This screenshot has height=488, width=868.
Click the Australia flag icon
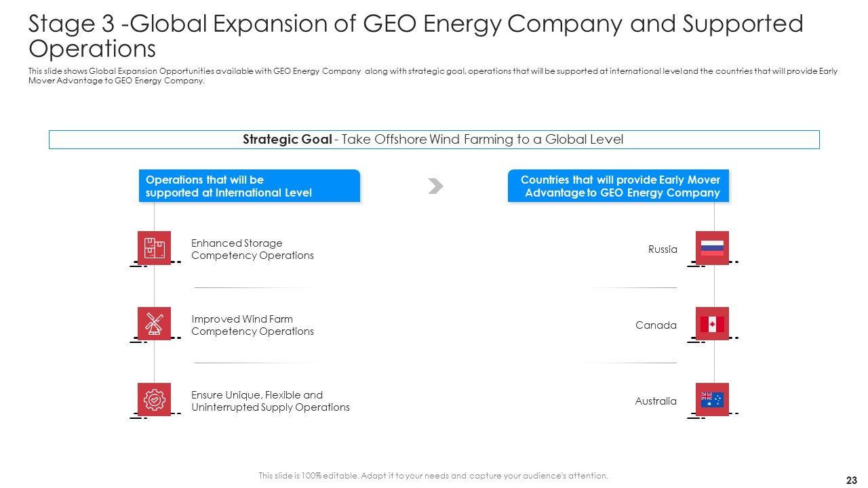tap(712, 400)
